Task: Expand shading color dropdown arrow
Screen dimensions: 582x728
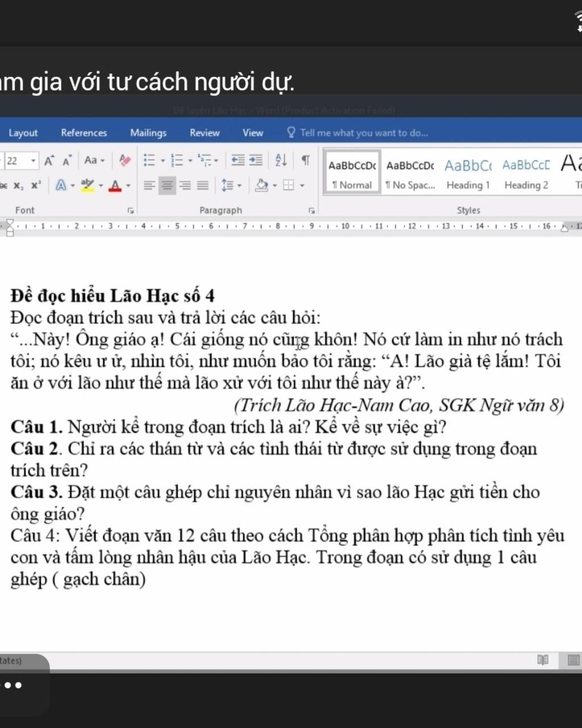Action: 275,186
